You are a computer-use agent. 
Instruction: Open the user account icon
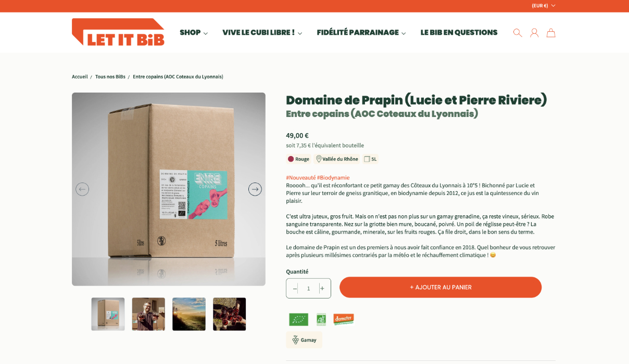coord(534,33)
